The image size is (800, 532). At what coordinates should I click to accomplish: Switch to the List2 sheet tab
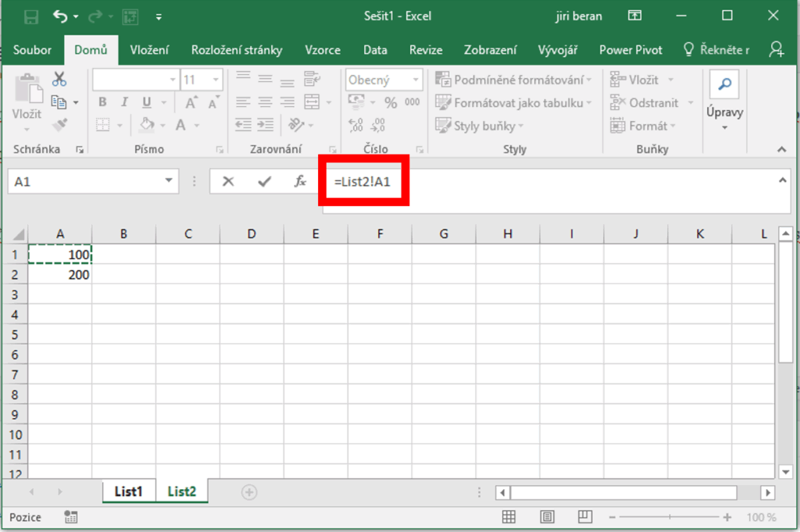pos(182,492)
